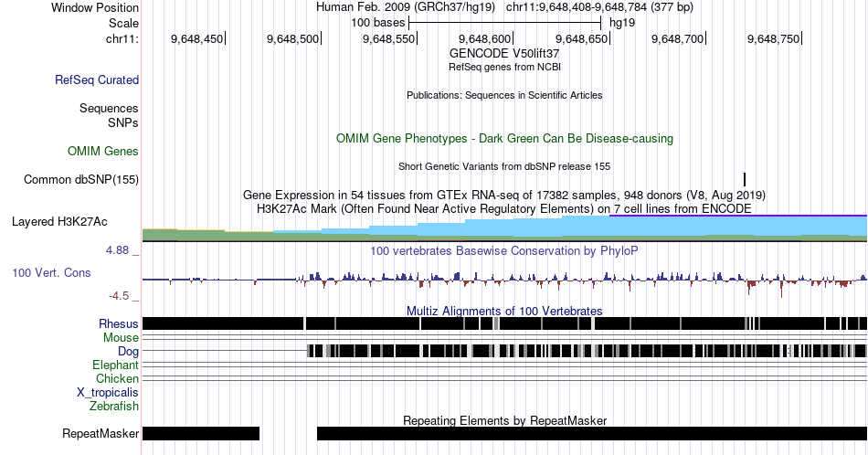Viewport: 868px width, 455px height.
Task: Click the OMIM Gene Phenotypes title
Action: tap(504, 138)
